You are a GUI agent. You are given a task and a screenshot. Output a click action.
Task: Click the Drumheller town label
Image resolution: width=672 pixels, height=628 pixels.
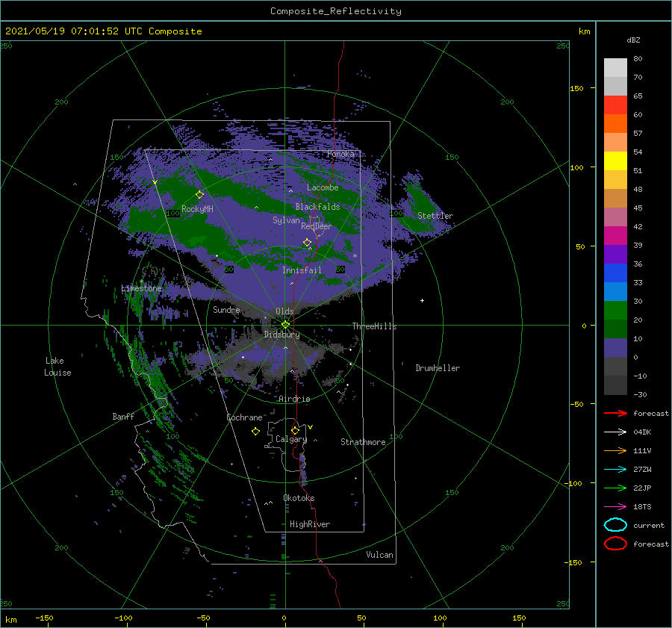438,368
